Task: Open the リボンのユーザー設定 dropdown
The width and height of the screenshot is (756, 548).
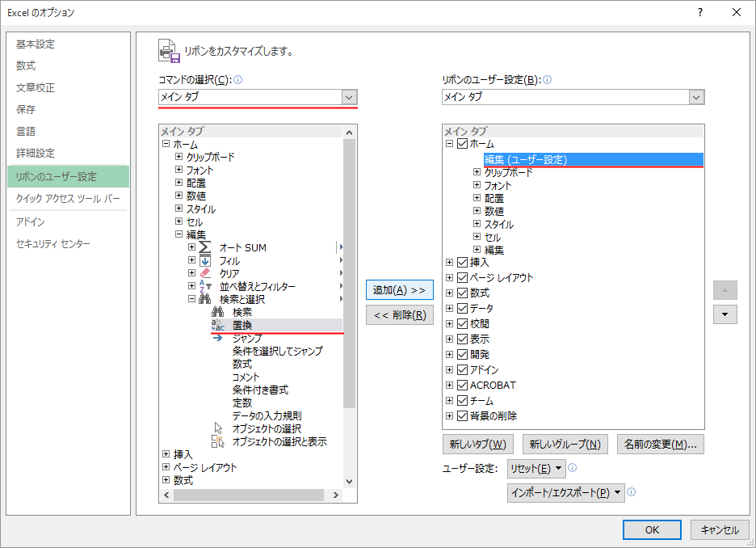Action: [696, 97]
